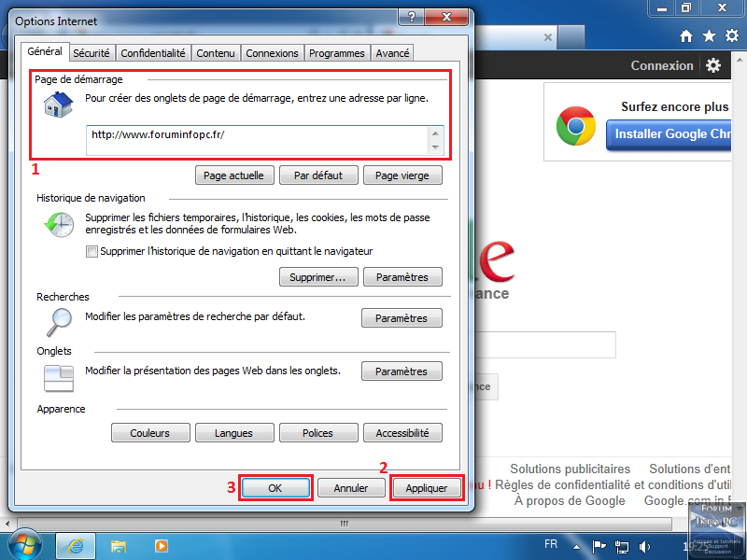Close the browser tab with the X
Viewport: 747px width, 560px height.
(x=548, y=38)
